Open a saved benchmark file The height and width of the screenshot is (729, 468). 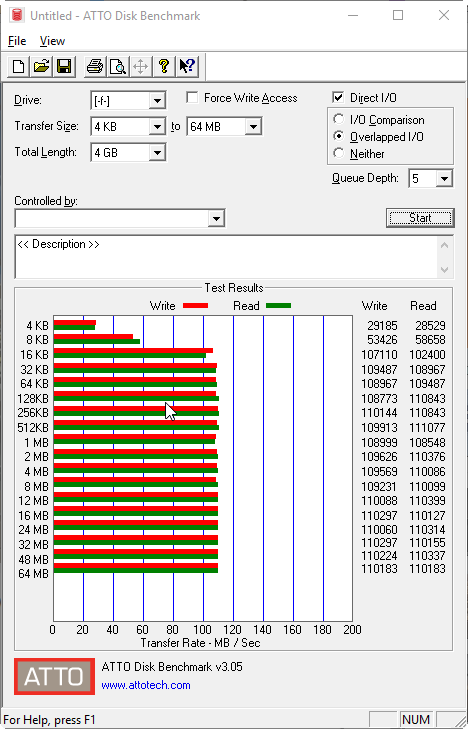pyautogui.click(x=41, y=66)
